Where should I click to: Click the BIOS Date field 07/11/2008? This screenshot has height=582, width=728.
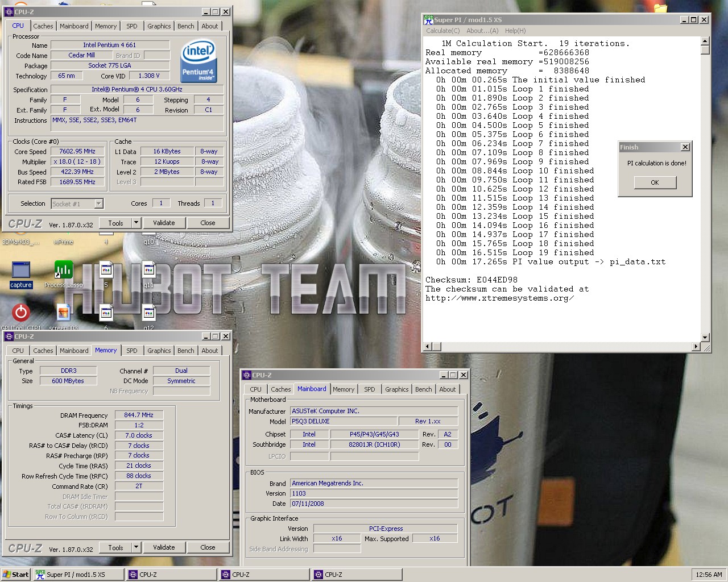point(374,504)
